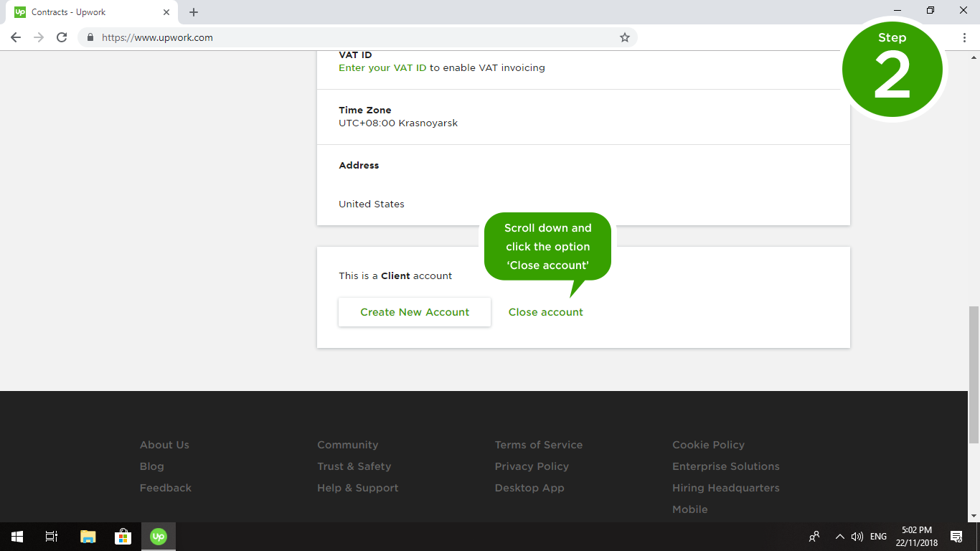
Task: Click the Close account link
Action: click(x=545, y=312)
